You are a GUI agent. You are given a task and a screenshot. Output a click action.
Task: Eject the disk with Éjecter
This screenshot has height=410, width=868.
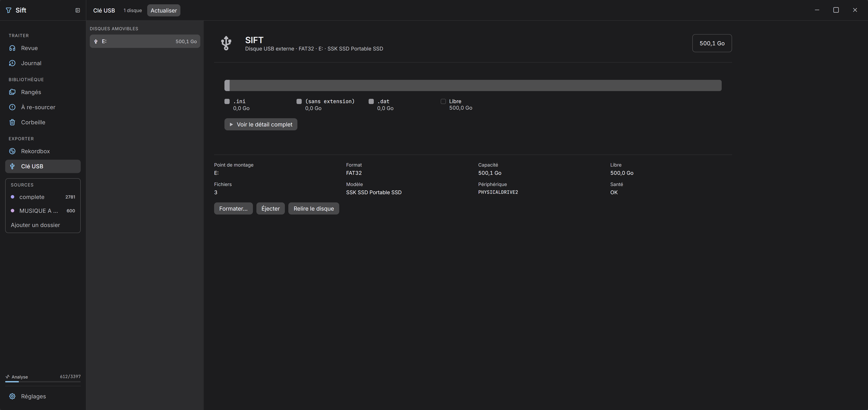[x=271, y=208]
